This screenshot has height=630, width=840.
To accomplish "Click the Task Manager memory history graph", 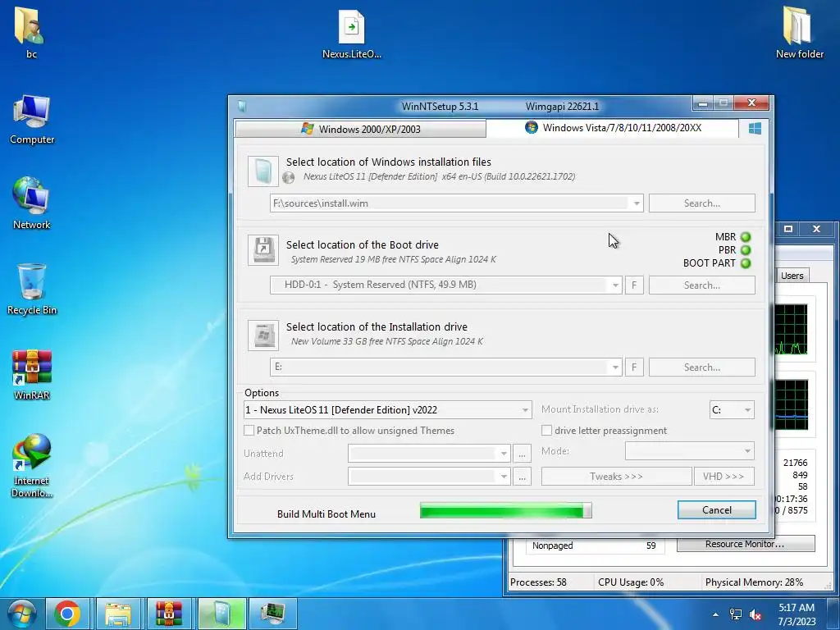I will [x=792, y=404].
